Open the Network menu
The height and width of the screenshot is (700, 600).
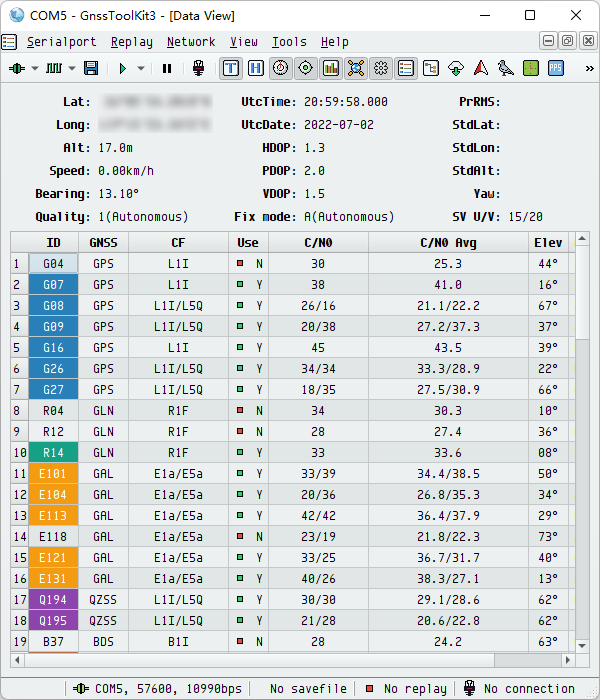click(191, 42)
